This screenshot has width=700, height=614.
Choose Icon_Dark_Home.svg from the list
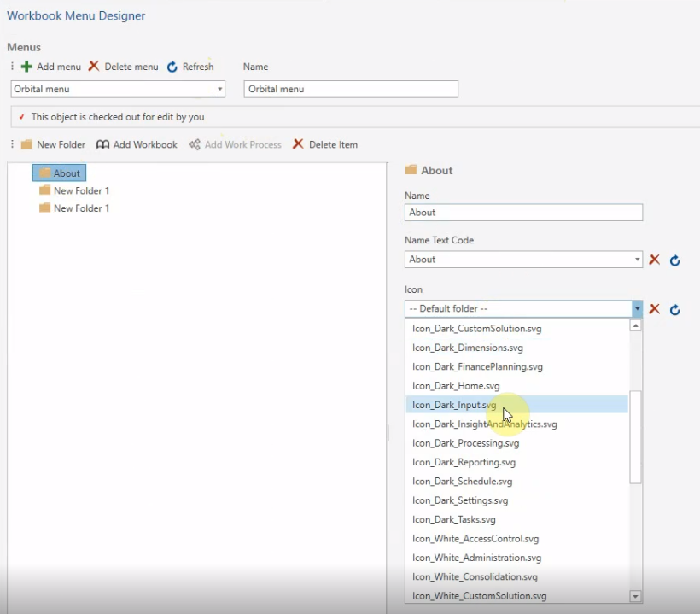click(x=455, y=385)
